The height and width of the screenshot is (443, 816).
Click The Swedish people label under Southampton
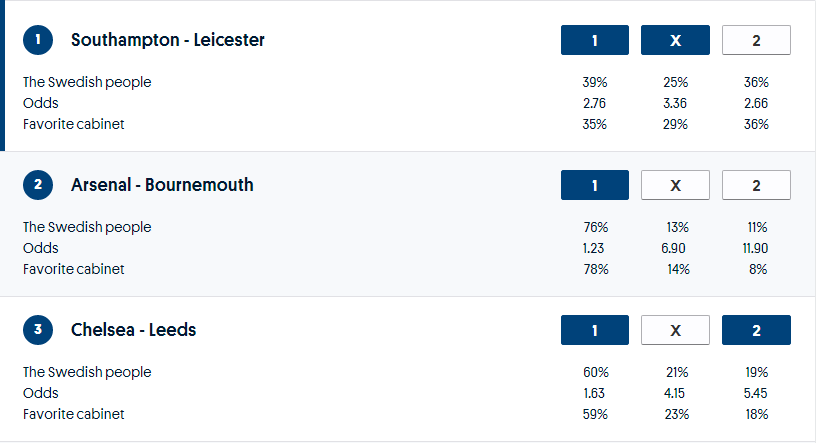click(87, 82)
